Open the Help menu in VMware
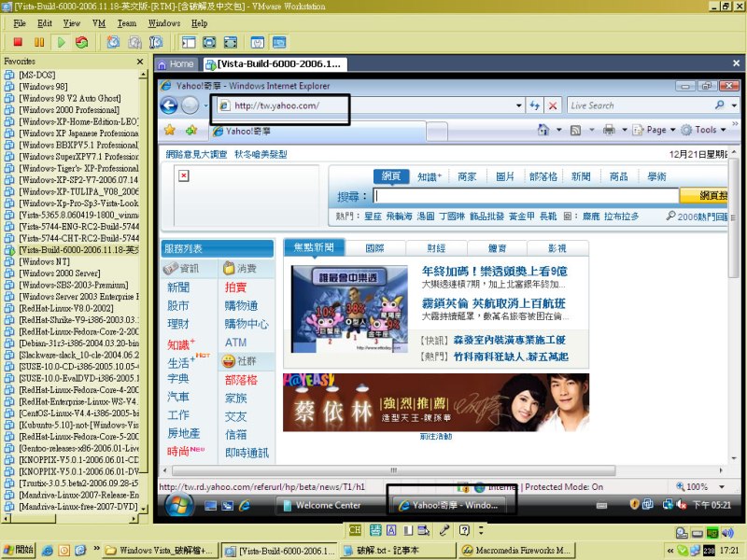This screenshot has width=747, height=560. click(x=200, y=23)
